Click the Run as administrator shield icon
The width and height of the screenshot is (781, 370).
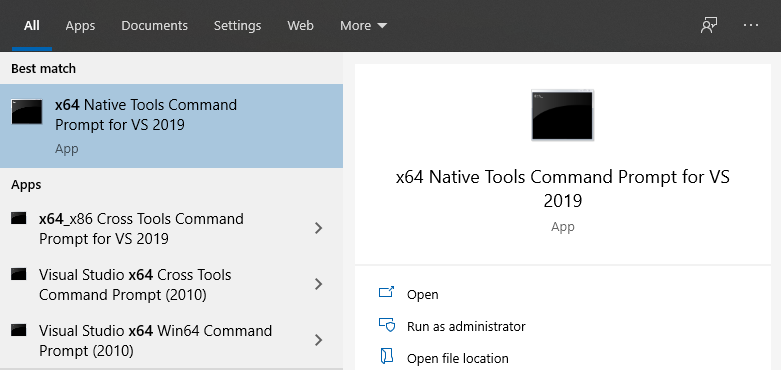[387, 325]
